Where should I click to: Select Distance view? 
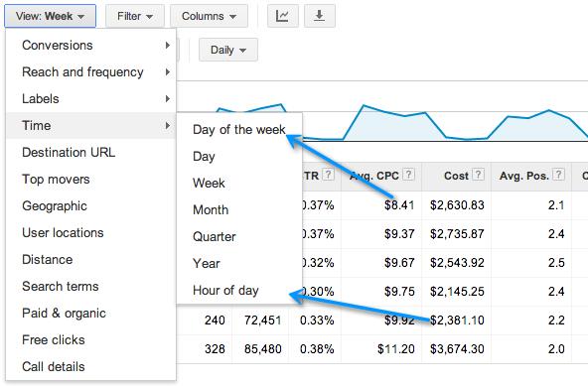pos(90,260)
